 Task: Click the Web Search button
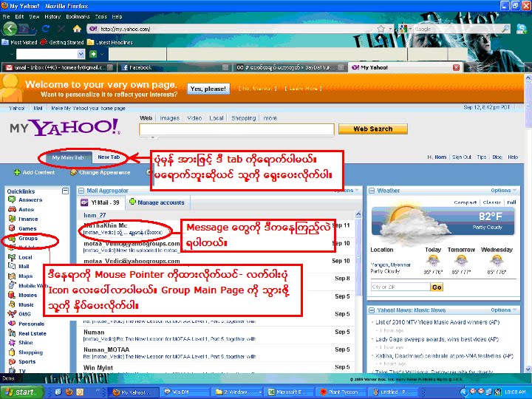pos(373,129)
